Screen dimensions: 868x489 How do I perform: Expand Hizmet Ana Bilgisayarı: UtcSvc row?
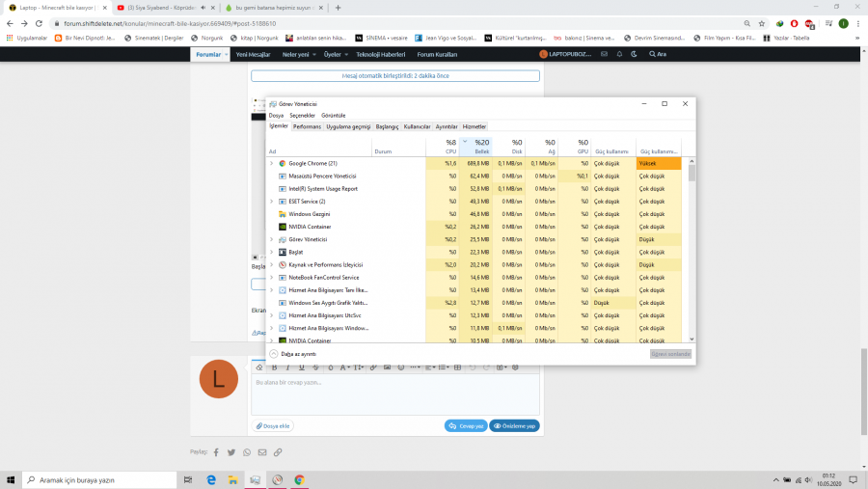pyautogui.click(x=272, y=315)
